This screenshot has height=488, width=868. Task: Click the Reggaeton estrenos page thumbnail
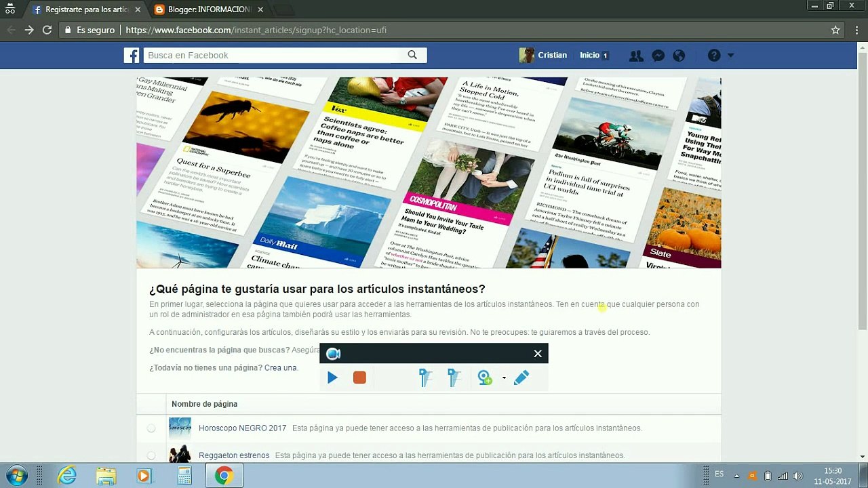[x=180, y=454]
